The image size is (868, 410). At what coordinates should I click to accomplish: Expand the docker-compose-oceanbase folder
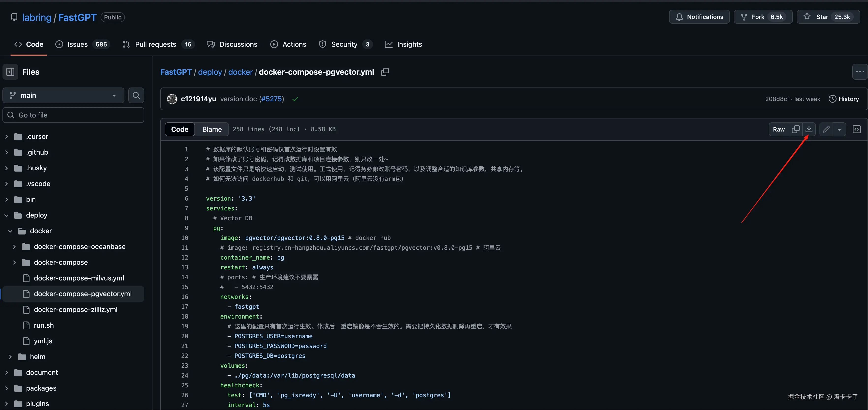(x=15, y=247)
